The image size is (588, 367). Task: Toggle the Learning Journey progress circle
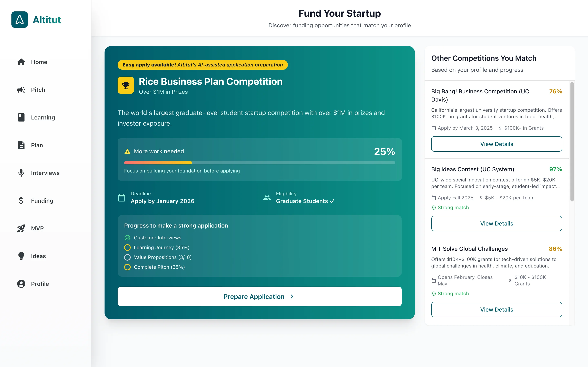[x=127, y=248]
